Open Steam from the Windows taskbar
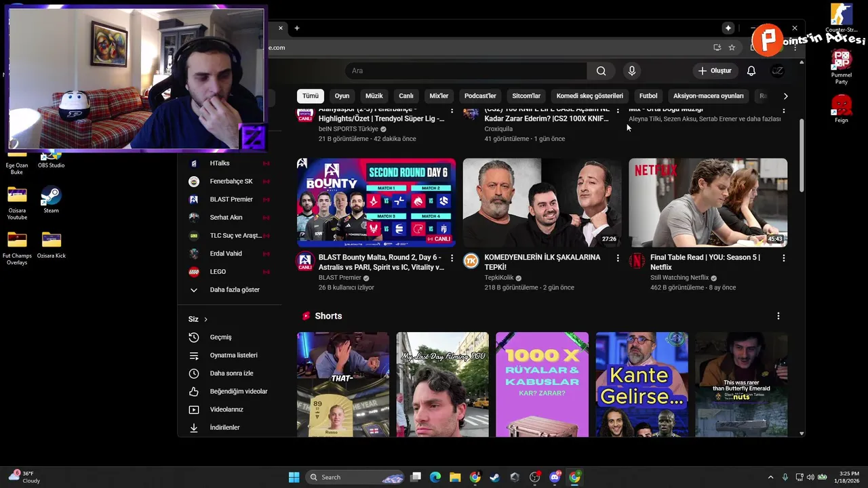The image size is (868, 488). [x=494, y=477]
